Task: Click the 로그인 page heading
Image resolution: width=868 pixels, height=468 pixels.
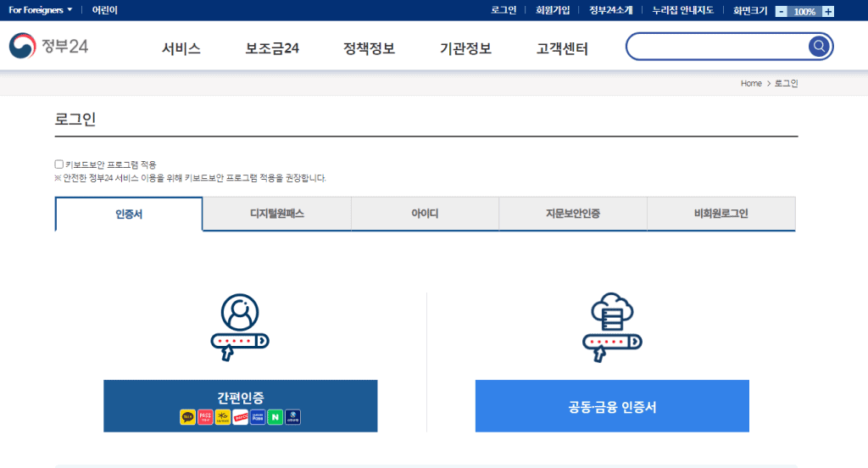Action: tap(75, 119)
